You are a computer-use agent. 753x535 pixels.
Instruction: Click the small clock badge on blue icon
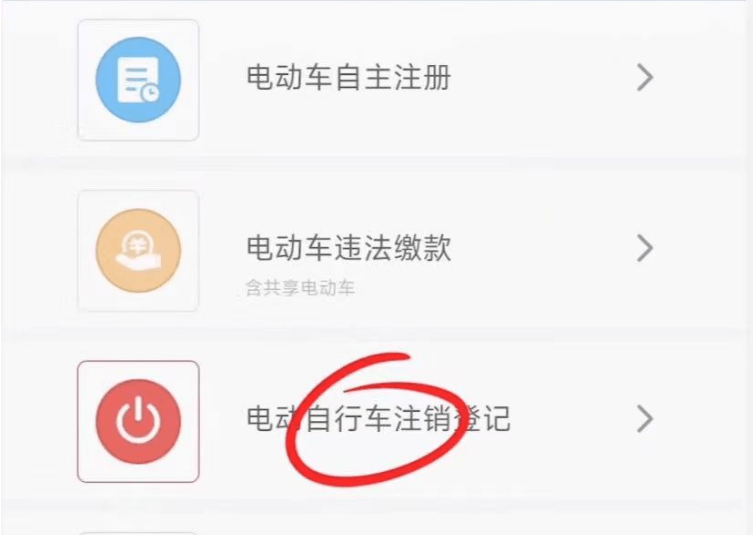click(150, 93)
